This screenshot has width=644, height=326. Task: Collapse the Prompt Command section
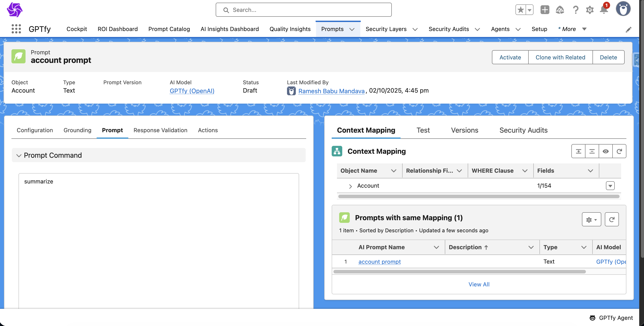[19, 155]
